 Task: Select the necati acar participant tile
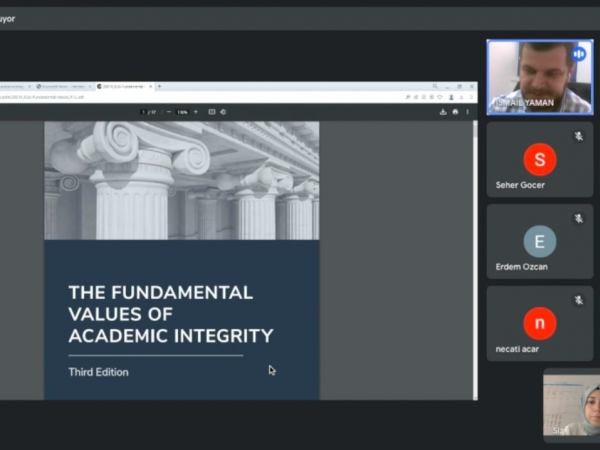click(540, 324)
